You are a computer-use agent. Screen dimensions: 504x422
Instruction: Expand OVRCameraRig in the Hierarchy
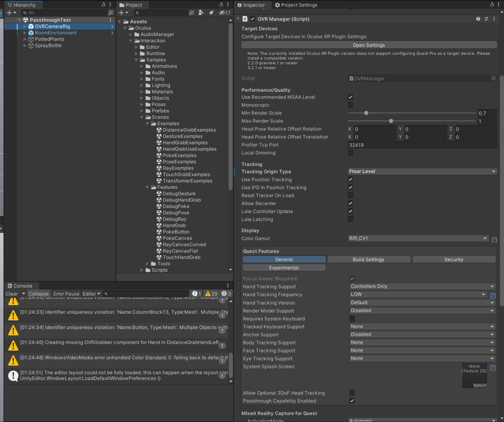(x=25, y=26)
